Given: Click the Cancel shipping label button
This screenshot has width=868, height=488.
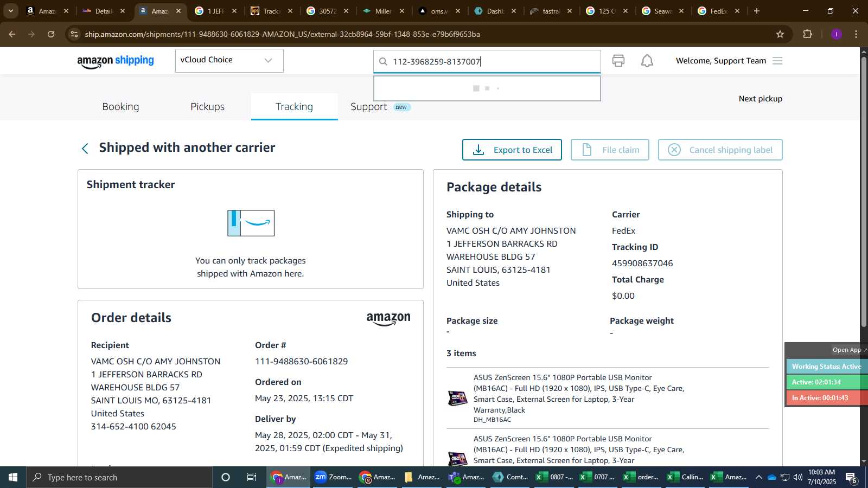Looking at the screenshot, I should coord(720,150).
